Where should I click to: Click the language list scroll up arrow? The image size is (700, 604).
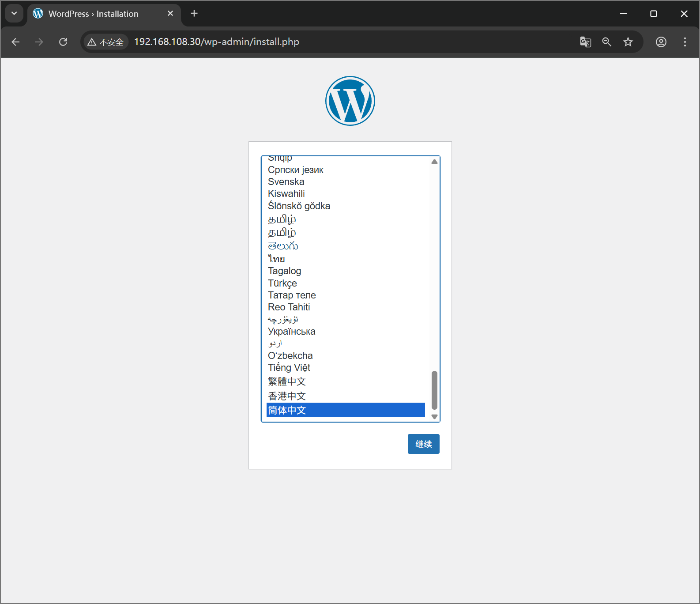[434, 162]
